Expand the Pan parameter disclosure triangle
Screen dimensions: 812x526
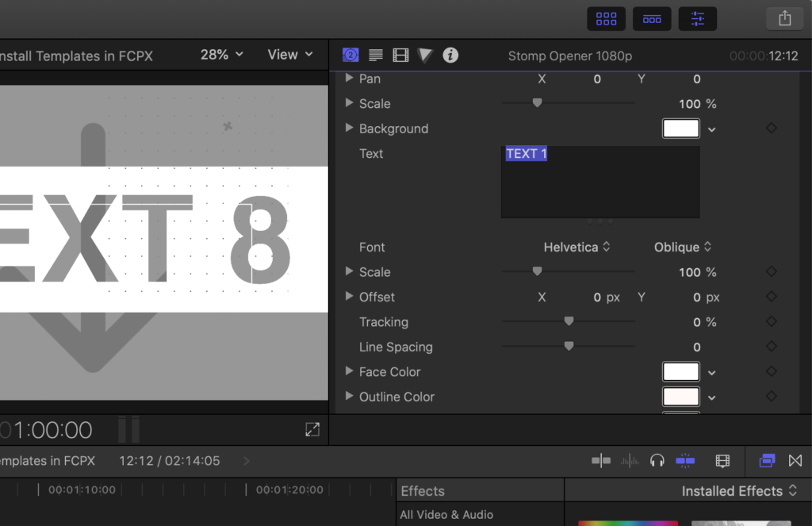(350, 79)
